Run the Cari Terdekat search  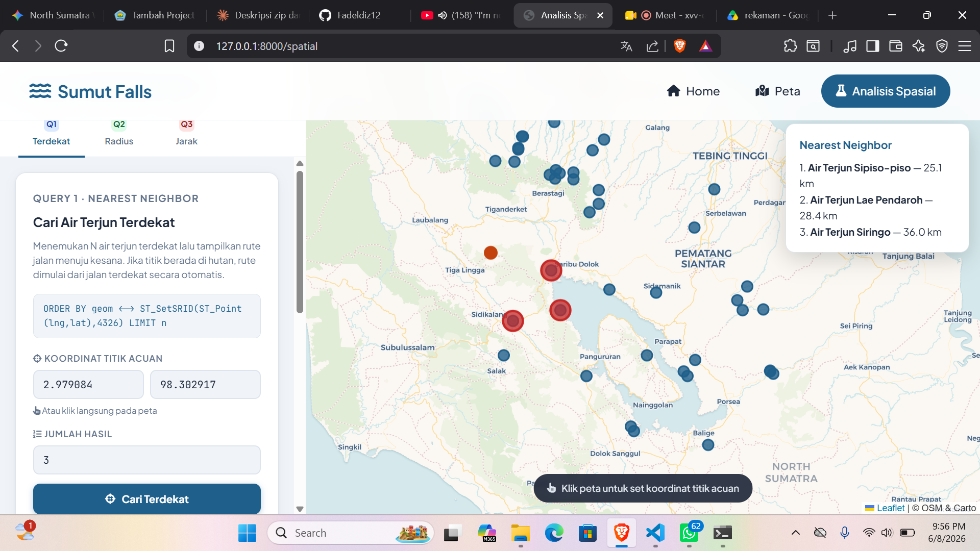coord(147,498)
